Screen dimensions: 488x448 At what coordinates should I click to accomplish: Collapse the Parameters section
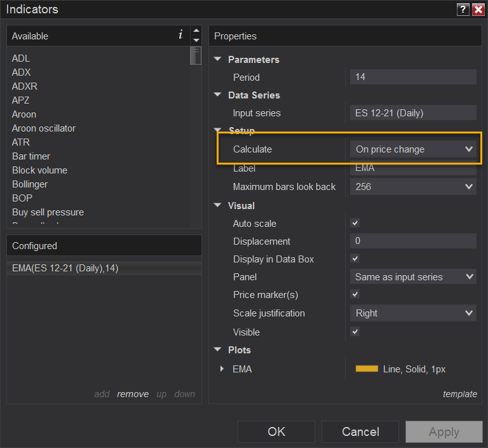(218, 60)
